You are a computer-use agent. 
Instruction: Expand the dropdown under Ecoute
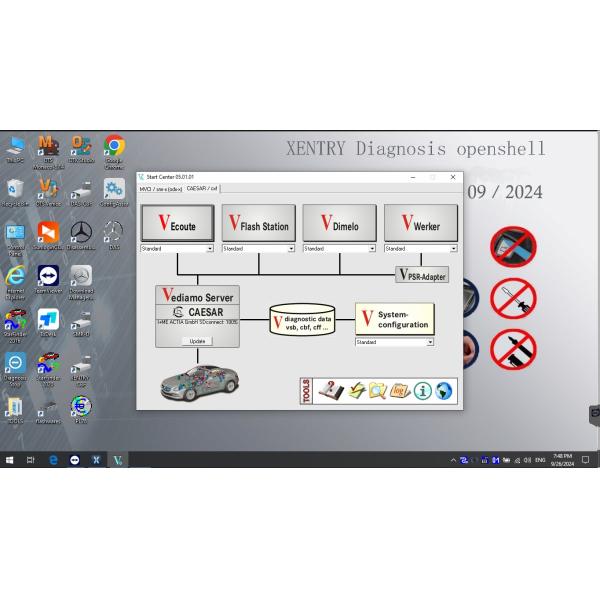point(210,248)
